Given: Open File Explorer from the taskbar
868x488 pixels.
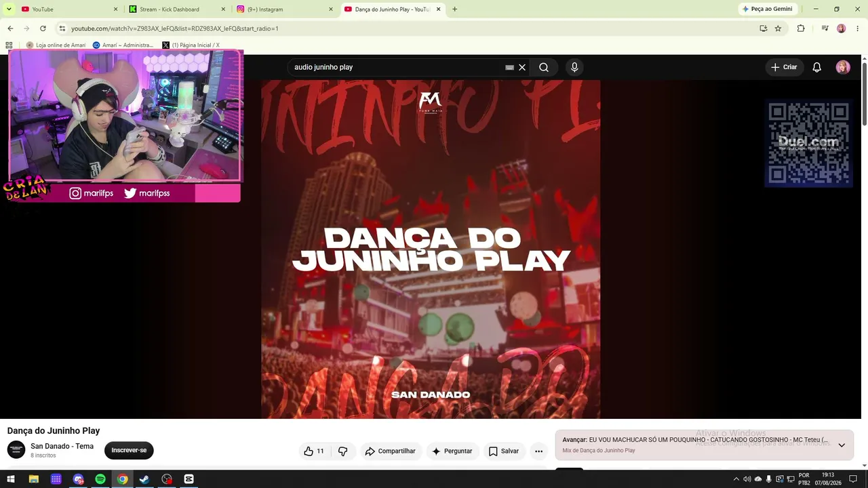Looking at the screenshot, I should coord(34,479).
